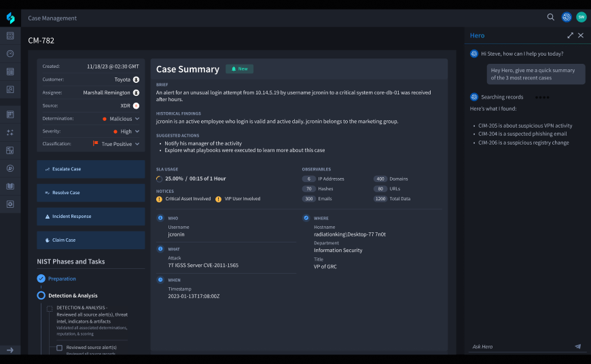
Task: Expand the sidebar with the bottom arrow
Action: (10, 350)
